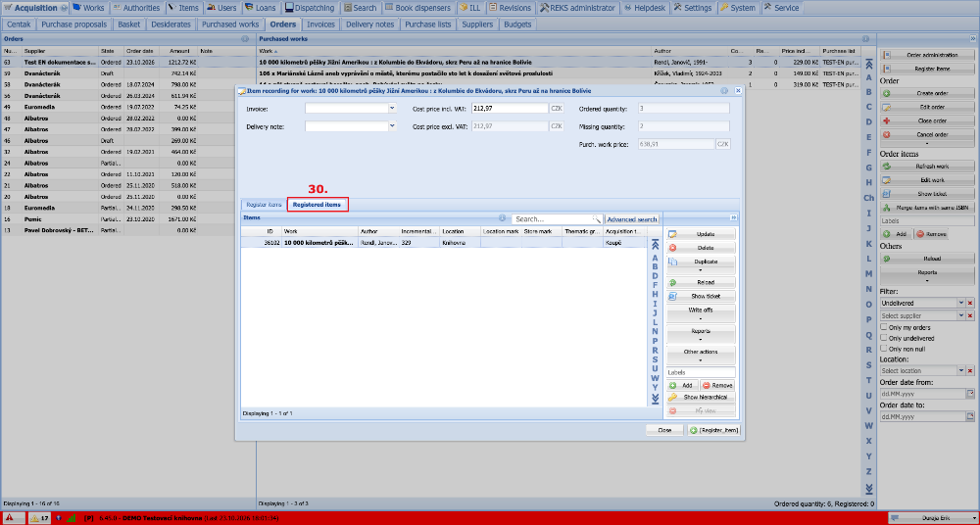The width and height of the screenshot is (980, 525).
Task: Open the Invoices subtab
Action: pyautogui.click(x=321, y=24)
